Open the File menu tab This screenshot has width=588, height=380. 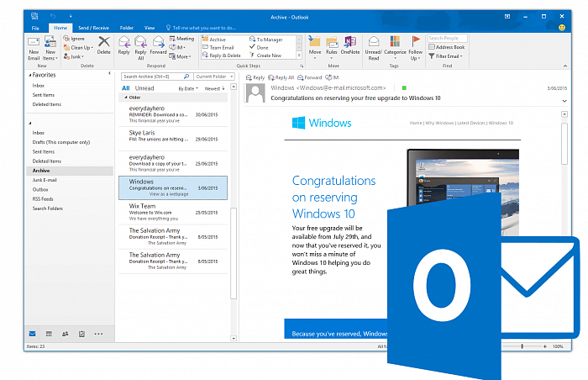click(36, 28)
